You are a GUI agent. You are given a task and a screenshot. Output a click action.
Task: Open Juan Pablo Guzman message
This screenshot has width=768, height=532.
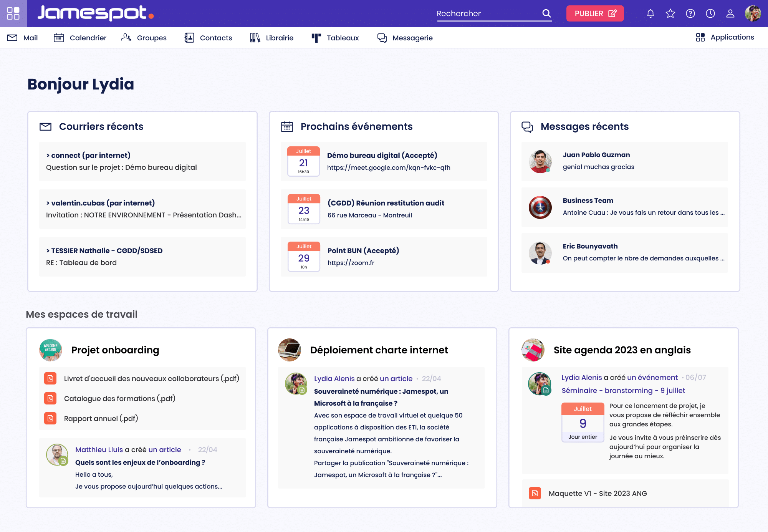point(625,161)
